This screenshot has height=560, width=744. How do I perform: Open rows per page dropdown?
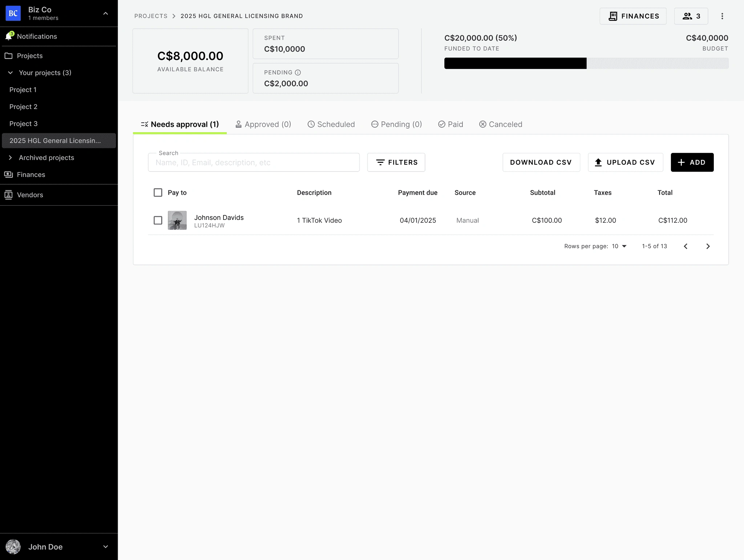pos(619,246)
